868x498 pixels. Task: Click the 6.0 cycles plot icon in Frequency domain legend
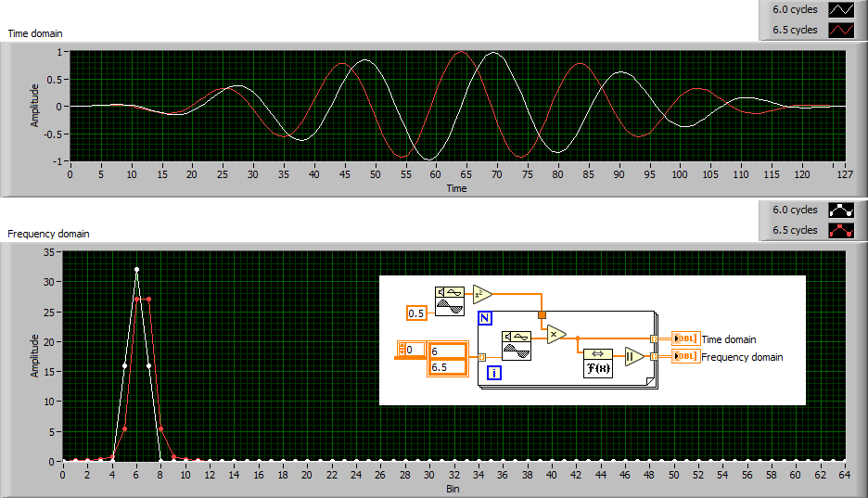pyautogui.click(x=841, y=210)
